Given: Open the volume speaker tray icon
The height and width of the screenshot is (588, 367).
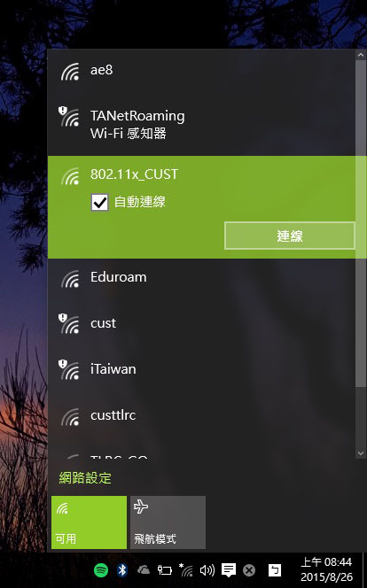Looking at the screenshot, I should 207,570.
